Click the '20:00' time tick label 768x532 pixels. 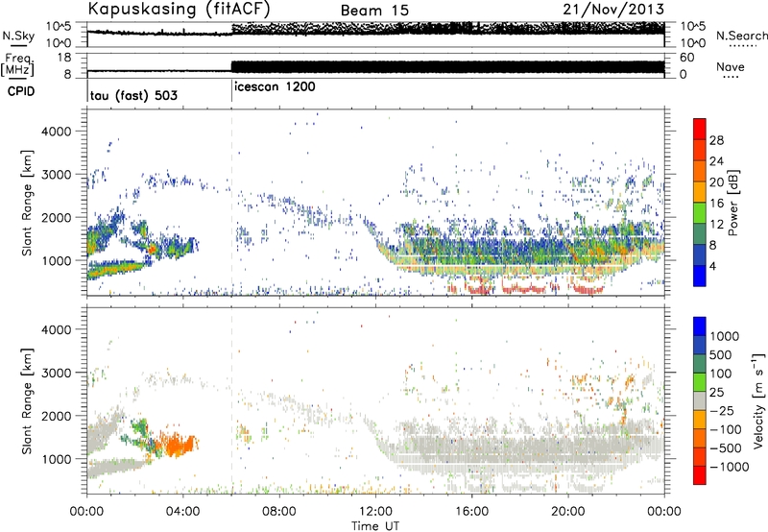(567, 512)
